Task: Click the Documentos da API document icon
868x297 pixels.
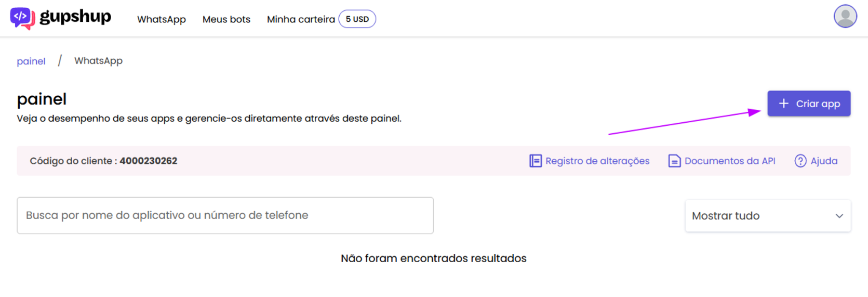Action: (674, 161)
